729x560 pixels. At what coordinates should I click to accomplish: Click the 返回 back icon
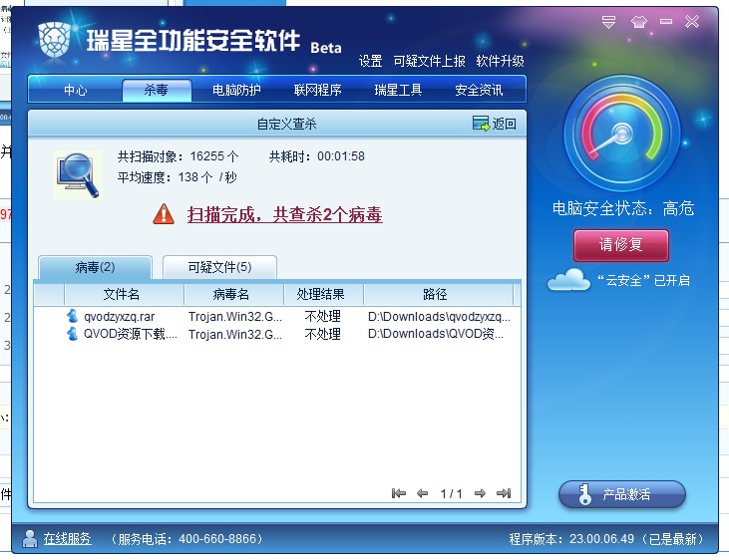pos(481,124)
